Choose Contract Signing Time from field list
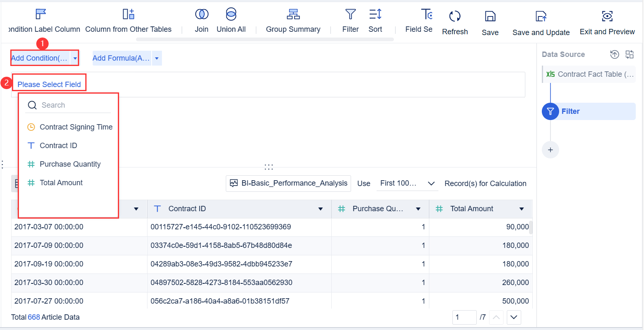The image size is (644, 330). tap(76, 127)
